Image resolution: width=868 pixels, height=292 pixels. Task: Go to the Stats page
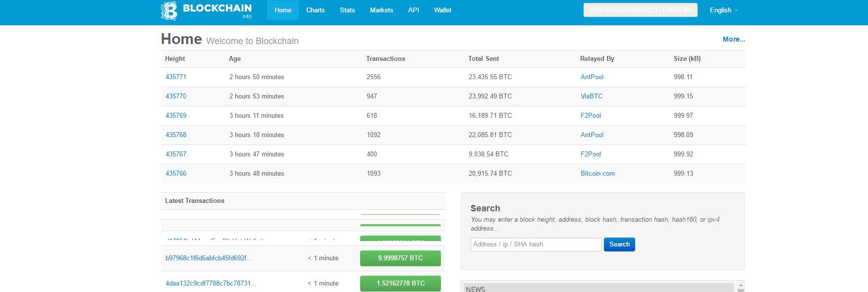(347, 10)
